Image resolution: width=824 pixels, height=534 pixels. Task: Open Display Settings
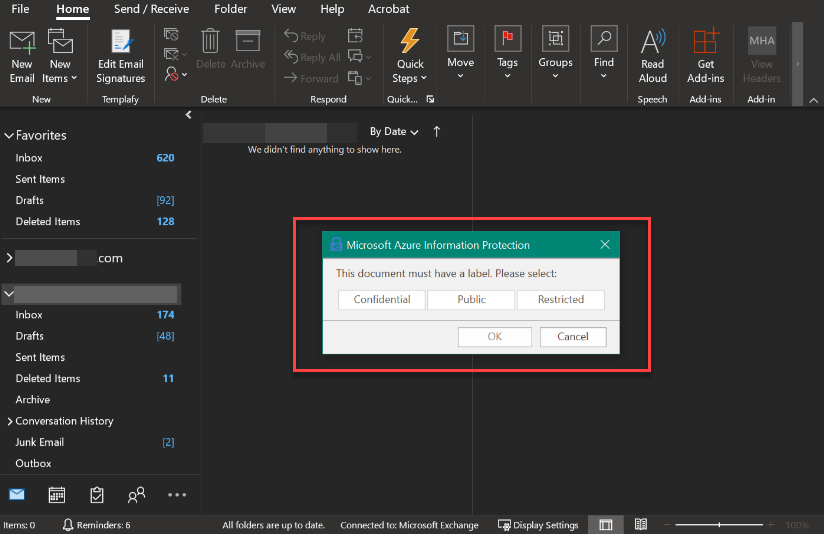coord(538,525)
